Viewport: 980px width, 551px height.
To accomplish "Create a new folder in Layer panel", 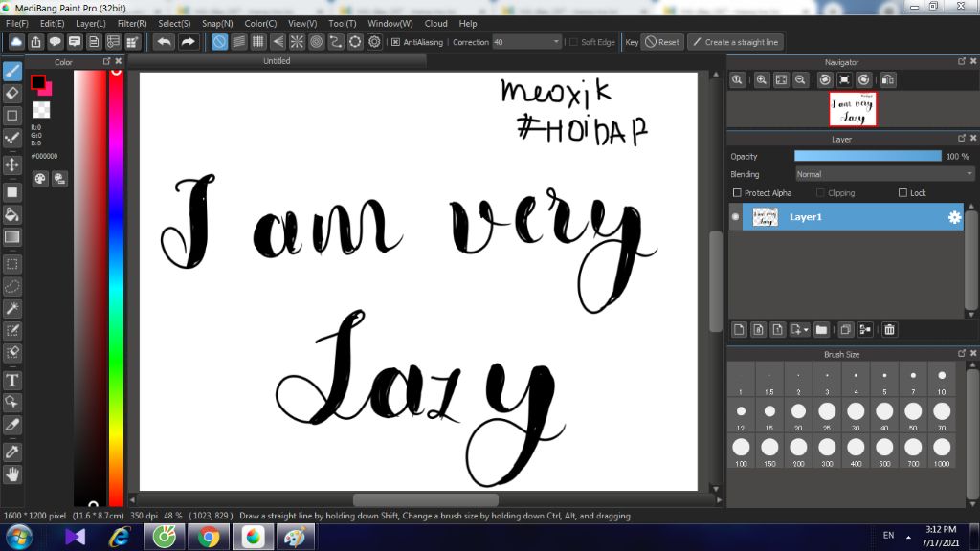I will [x=821, y=329].
